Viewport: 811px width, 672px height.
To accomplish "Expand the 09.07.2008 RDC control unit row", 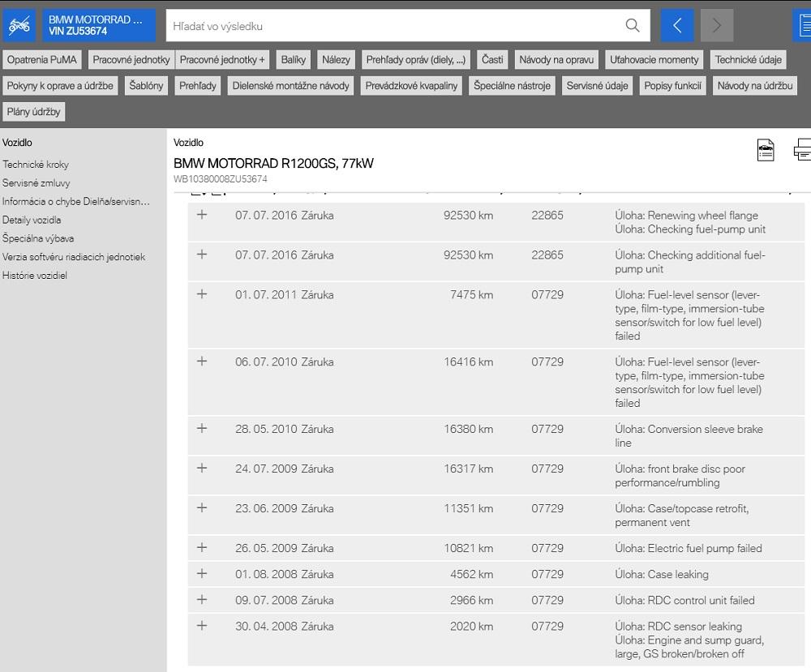I will tap(202, 600).
